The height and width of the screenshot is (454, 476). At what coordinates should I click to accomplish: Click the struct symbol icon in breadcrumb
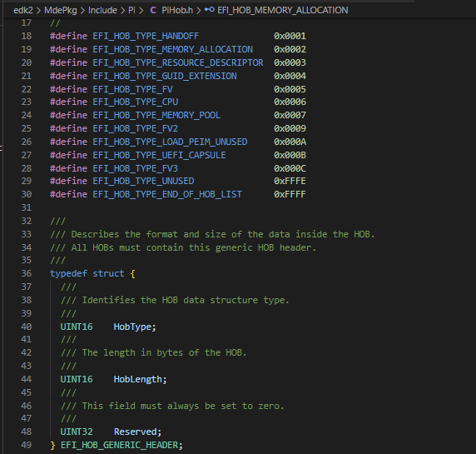point(209,10)
